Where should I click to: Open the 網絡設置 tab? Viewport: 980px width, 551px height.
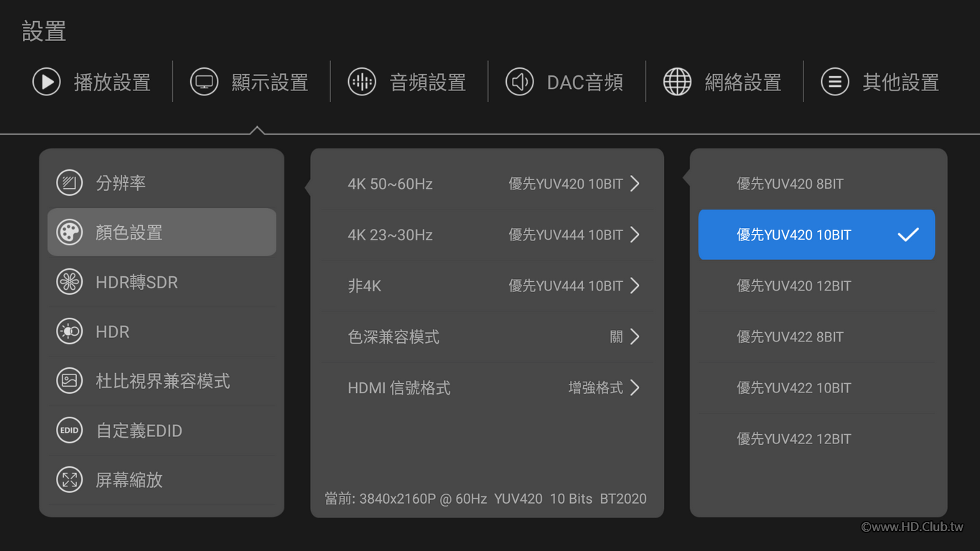click(x=723, y=82)
